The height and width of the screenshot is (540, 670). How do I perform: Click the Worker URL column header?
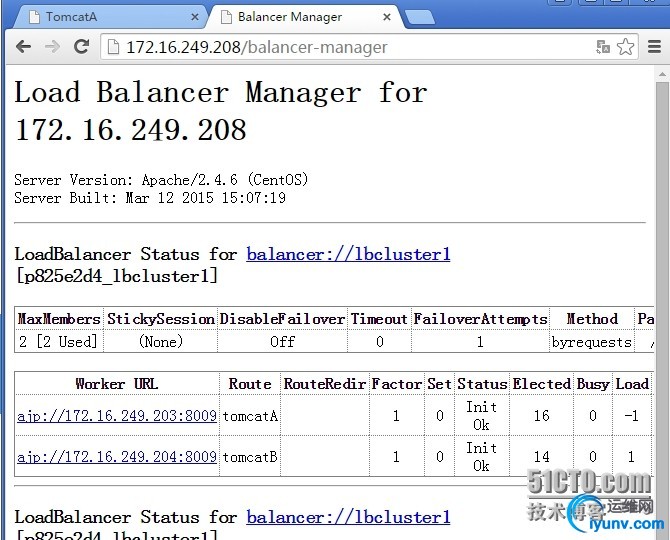point(117,384)
